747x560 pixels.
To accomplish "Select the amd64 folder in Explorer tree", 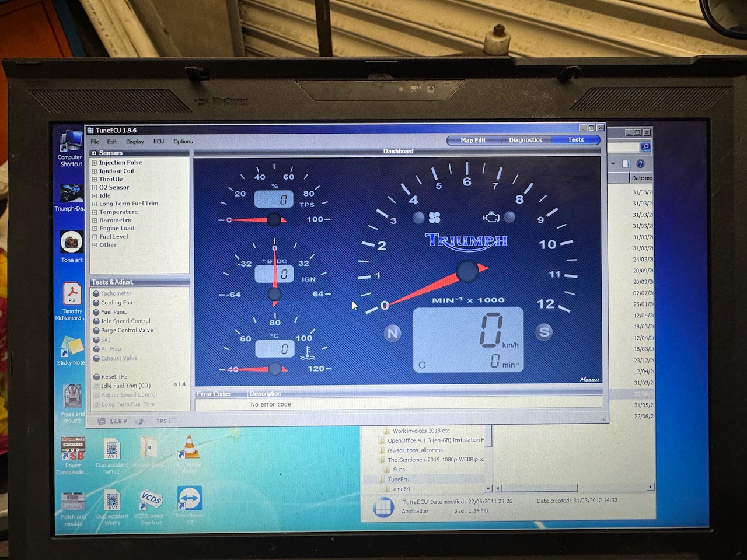I will (401, 489).
